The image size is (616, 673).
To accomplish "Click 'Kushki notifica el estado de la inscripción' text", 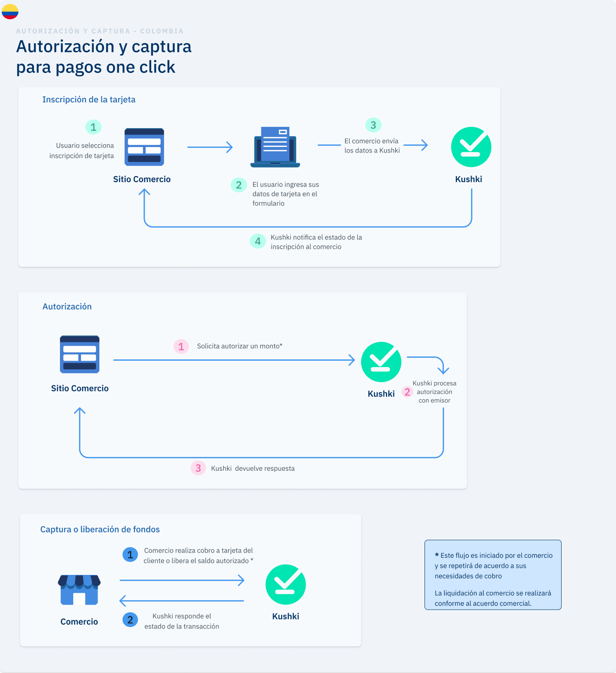I will tap(316, 242).
